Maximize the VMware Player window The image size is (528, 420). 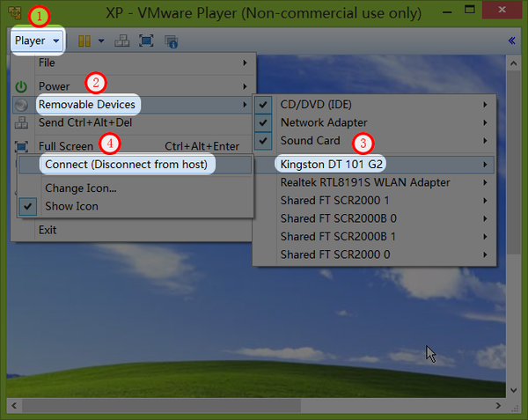(x=469, y=10)
